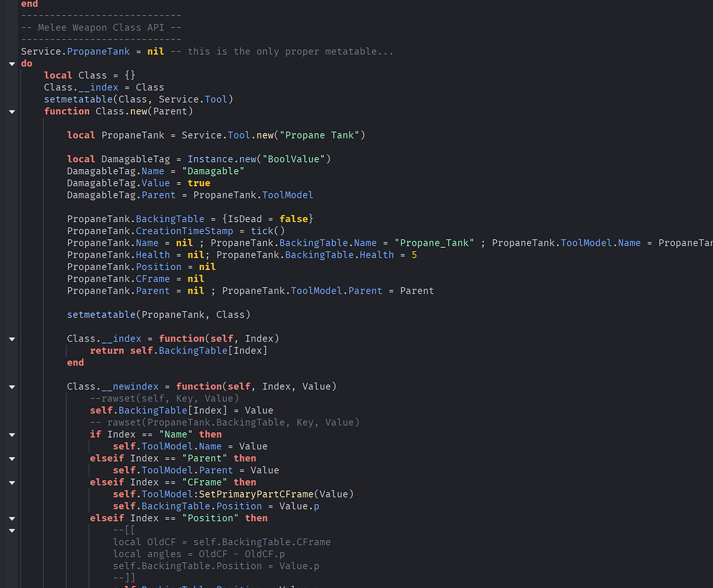Collapse the elseif "Parent" branch fold
This screenshot has height=588, width=713.
click(11, 459)
